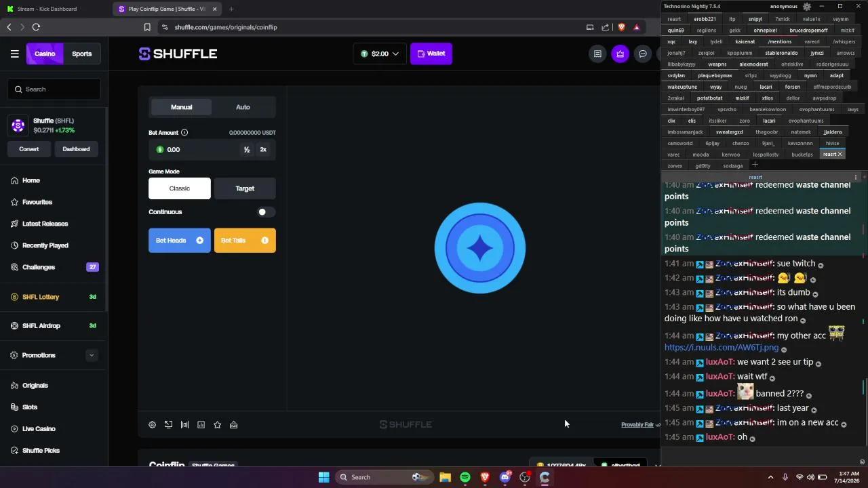Image resolution: width=868 pixels, height=488 pixels.
Task: Click the Brave shield icon
Action: [x=621, y=27]
